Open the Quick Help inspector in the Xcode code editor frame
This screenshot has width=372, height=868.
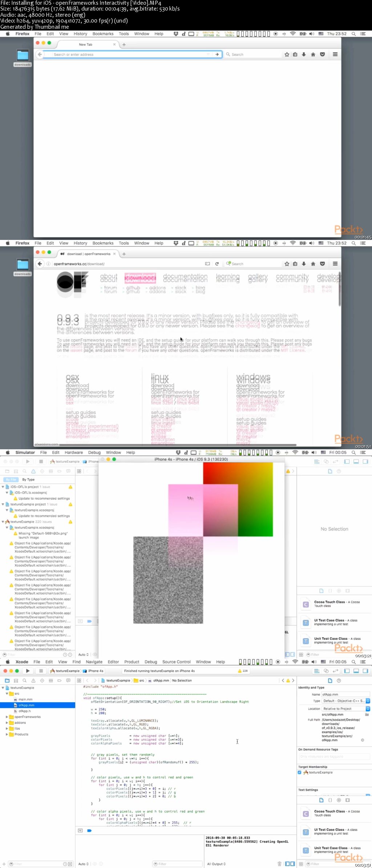(339, 680)
